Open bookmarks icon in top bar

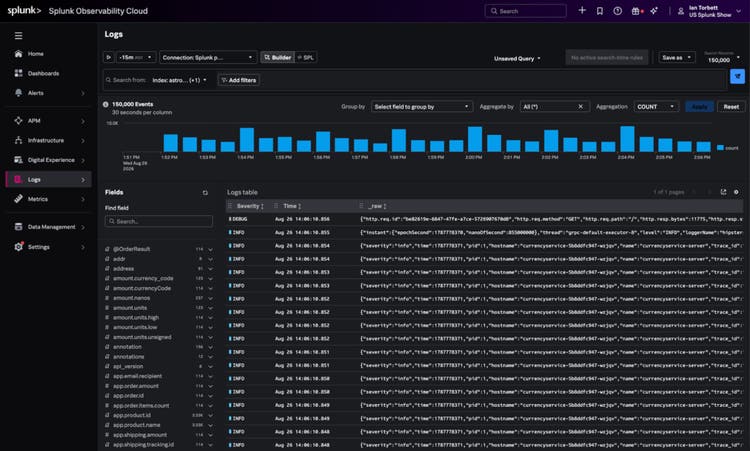coord(600,11)
